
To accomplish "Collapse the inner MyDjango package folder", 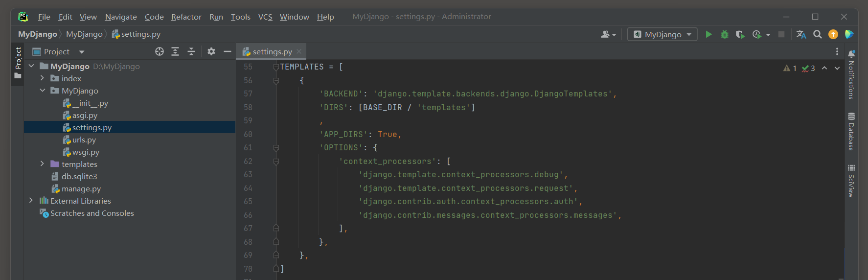I will point(42,90).
